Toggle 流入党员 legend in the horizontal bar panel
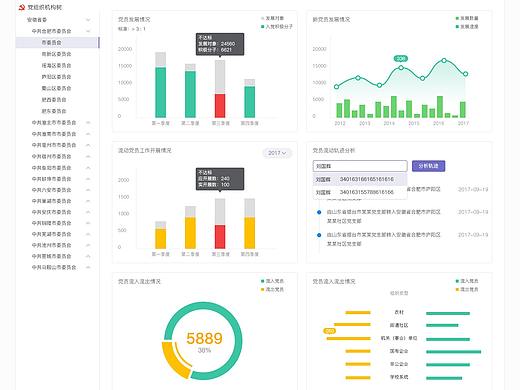The width and height of the screenshot is (520, 390). tap(467, 281)
